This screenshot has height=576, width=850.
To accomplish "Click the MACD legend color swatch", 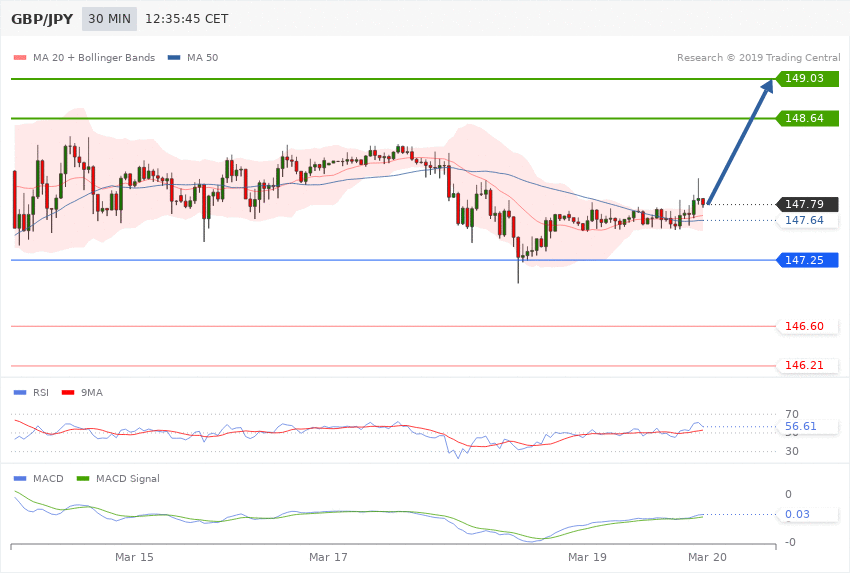I will [20, 479].
